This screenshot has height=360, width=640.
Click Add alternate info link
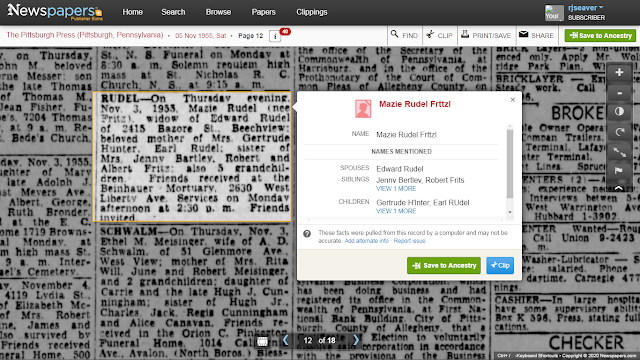[367, 241]
